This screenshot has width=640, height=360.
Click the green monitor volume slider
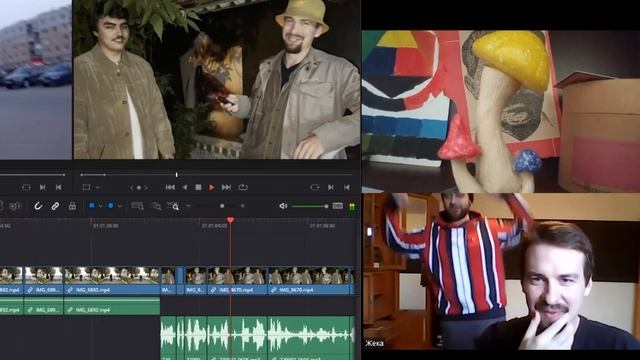[310, 206]
